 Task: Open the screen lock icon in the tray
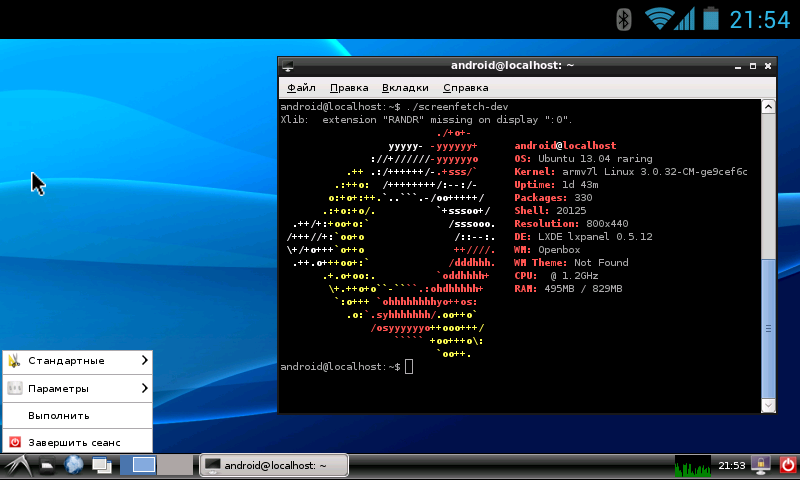tap(760, 466)
